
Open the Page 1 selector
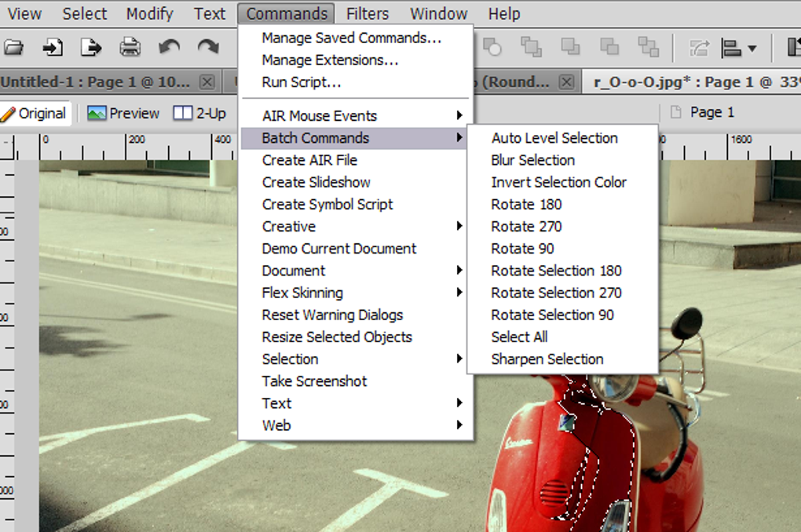[x=702, y=112]
